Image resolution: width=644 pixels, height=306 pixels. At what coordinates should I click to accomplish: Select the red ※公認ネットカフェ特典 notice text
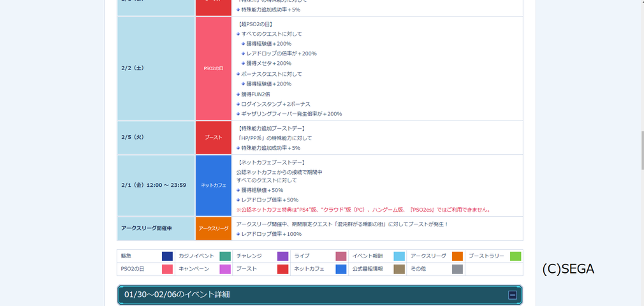[363, 210]
